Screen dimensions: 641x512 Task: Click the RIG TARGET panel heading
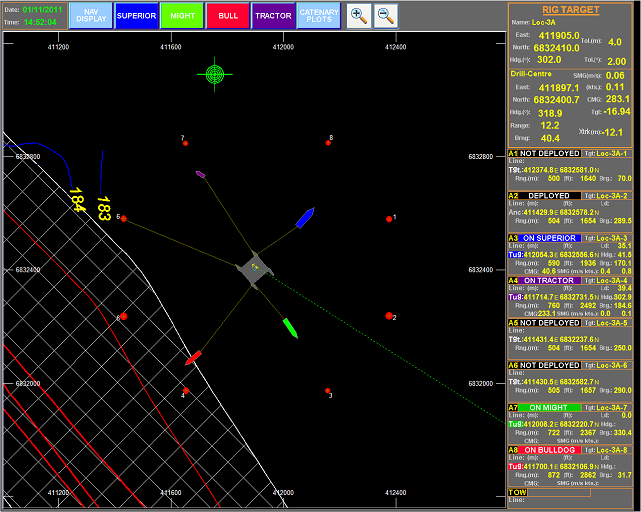click(x=571, y=10)
